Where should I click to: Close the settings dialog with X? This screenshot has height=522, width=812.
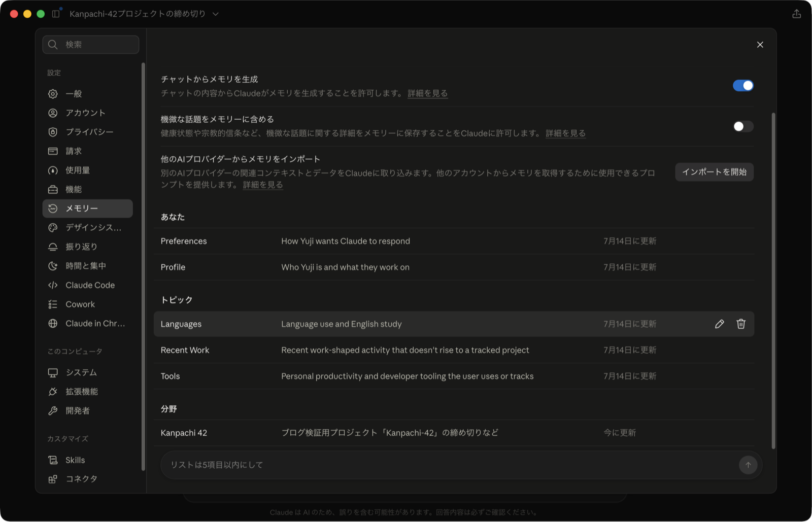(x=760, y=45)
